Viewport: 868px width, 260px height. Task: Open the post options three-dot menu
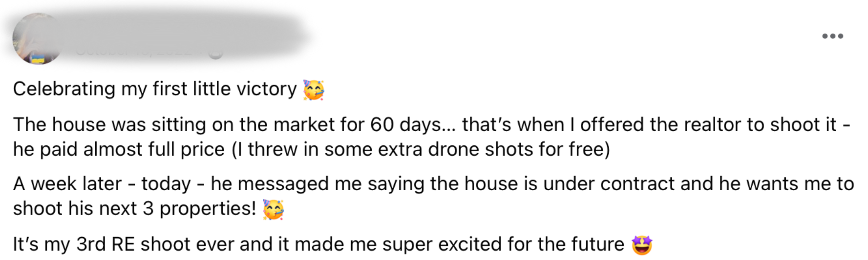tap(832, 36)
